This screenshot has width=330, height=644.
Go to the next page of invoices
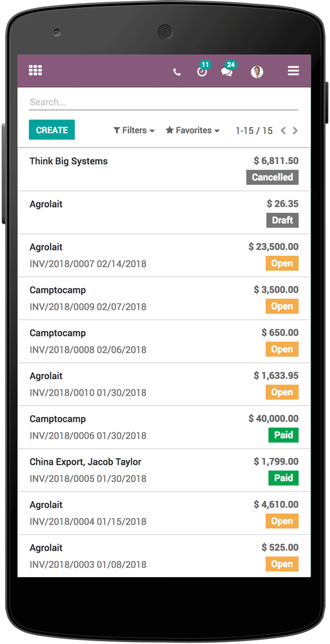tap(295, 130)
